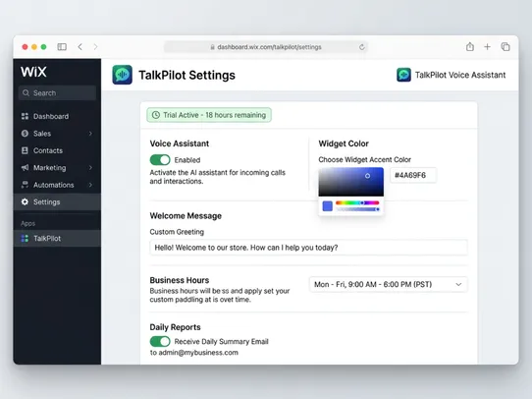Open the Business Hours dropdown
Screen dimensions: 532x399
388,284
